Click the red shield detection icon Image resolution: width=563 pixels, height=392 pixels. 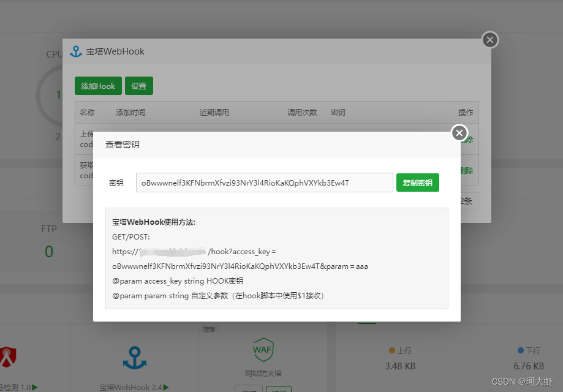[x=8, y=357]
